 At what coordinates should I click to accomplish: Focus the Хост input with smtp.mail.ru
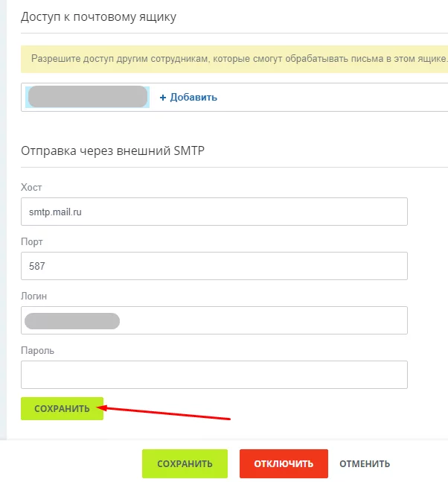[214, 212]
